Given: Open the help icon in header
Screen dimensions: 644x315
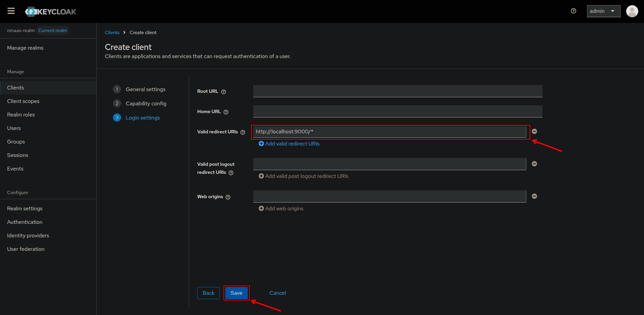Looking at the screenshot, I should (573, 11).
